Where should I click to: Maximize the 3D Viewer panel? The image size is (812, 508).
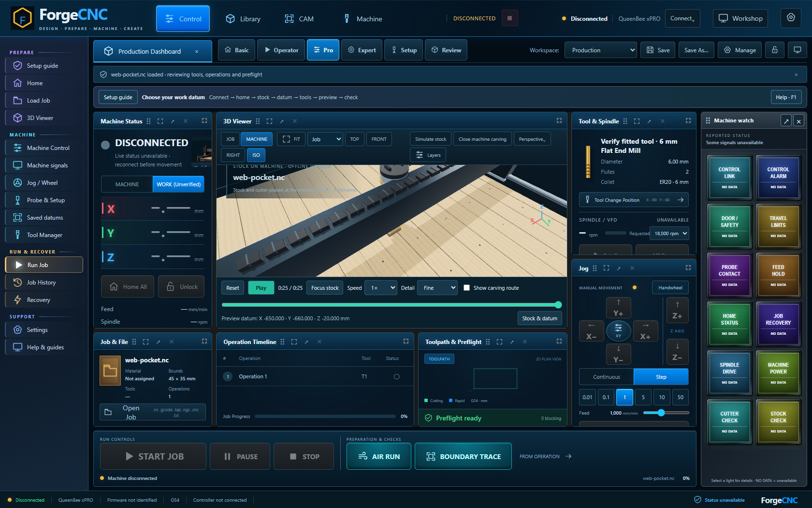(559, 120)
